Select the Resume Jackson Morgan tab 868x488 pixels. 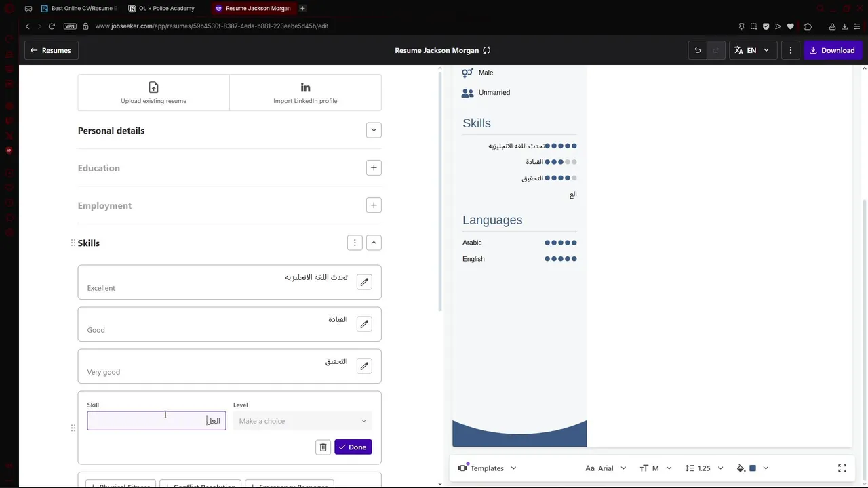[x=254, y=8]
